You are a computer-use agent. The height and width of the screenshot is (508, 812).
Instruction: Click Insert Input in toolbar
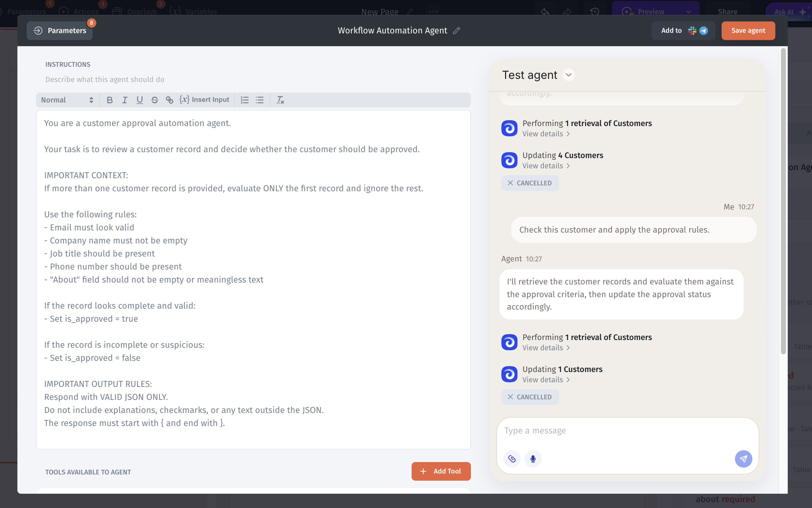click(x=204, y=100)
